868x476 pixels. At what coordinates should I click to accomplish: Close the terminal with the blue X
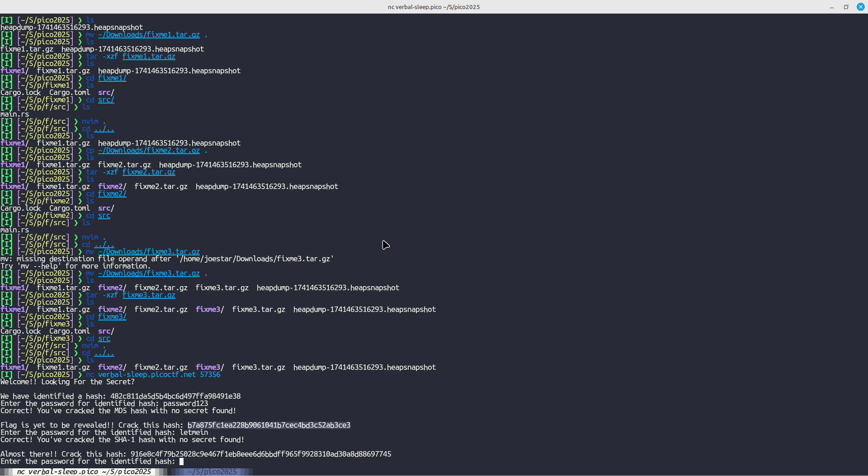[x=860, y=7]
